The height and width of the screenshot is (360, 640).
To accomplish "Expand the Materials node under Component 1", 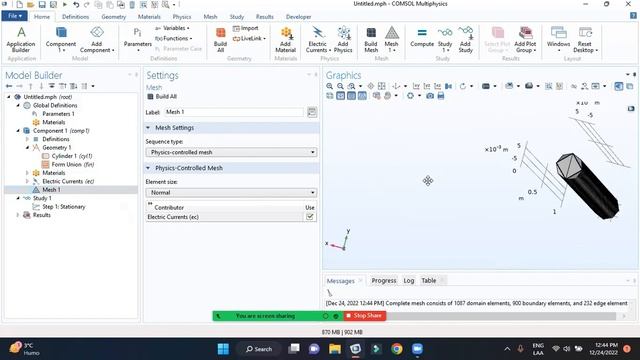I will click(27, 173).
